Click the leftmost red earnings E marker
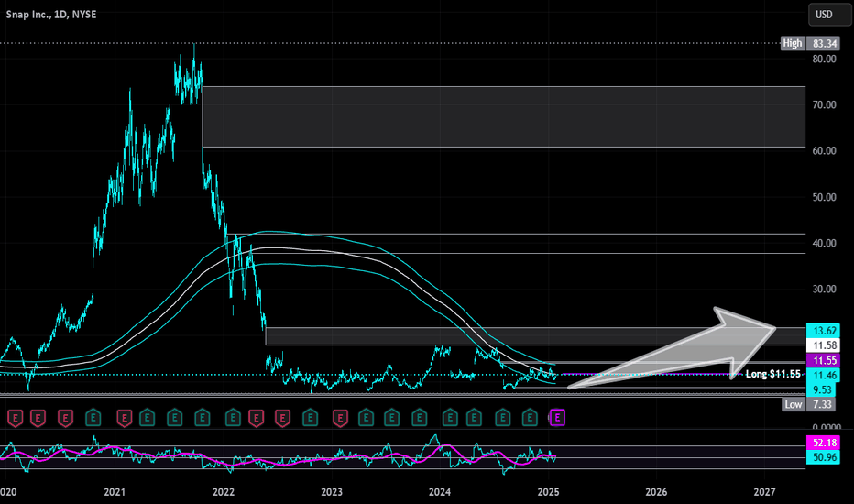The height and width of the screenshot is (504, 854). pos(15,419)
